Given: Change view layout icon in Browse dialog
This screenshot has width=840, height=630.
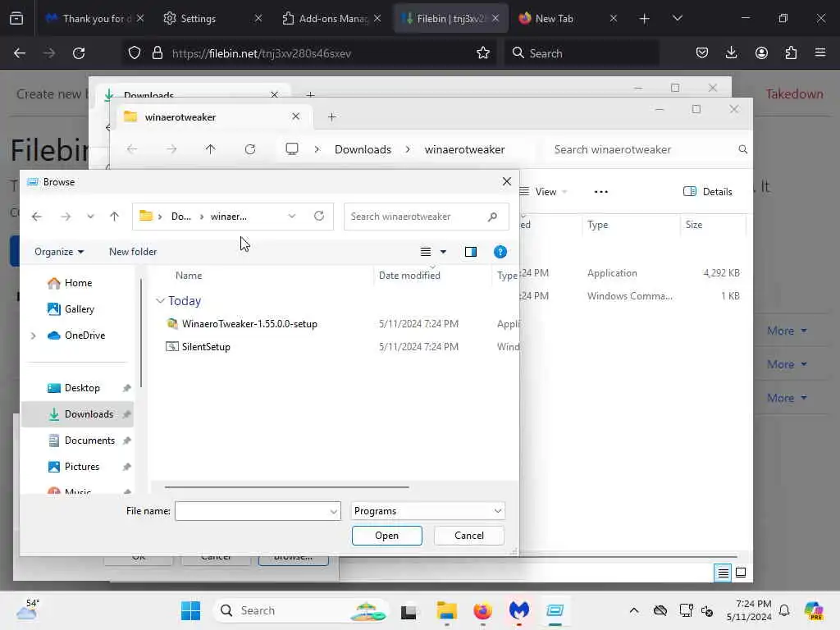Looking at the screenshot, I should [x=426, y=252].
